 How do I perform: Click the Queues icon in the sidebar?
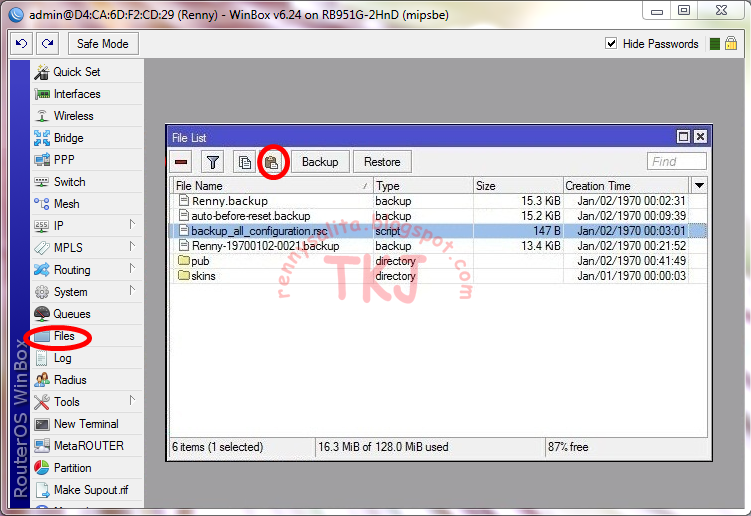point(42,314)
